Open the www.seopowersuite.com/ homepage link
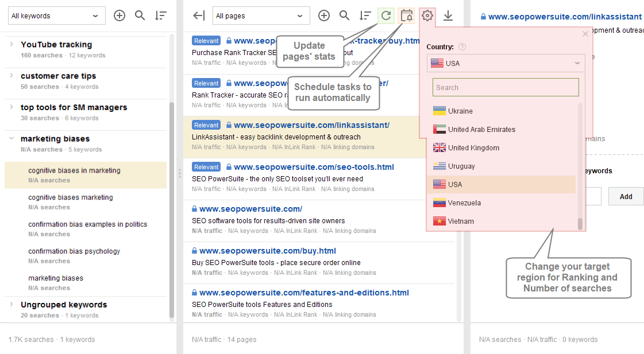This screenshot has width=644, height=354. point(251,209)
